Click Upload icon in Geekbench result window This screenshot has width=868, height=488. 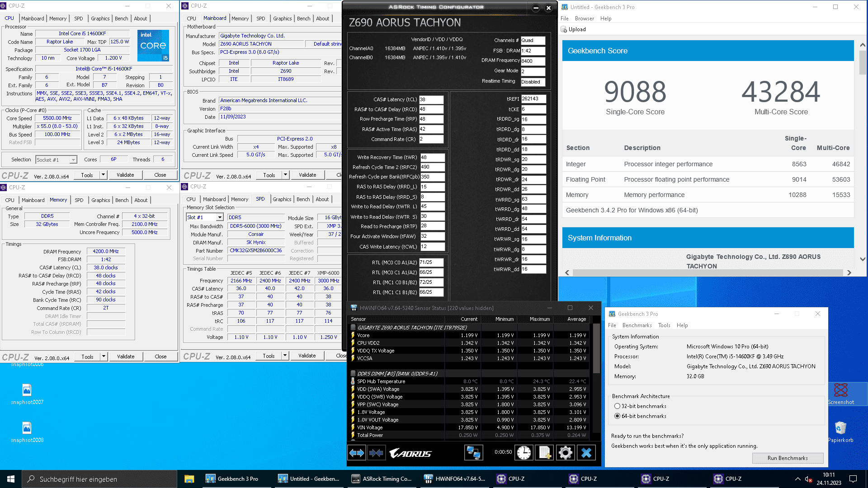click(x=564, y=29)
